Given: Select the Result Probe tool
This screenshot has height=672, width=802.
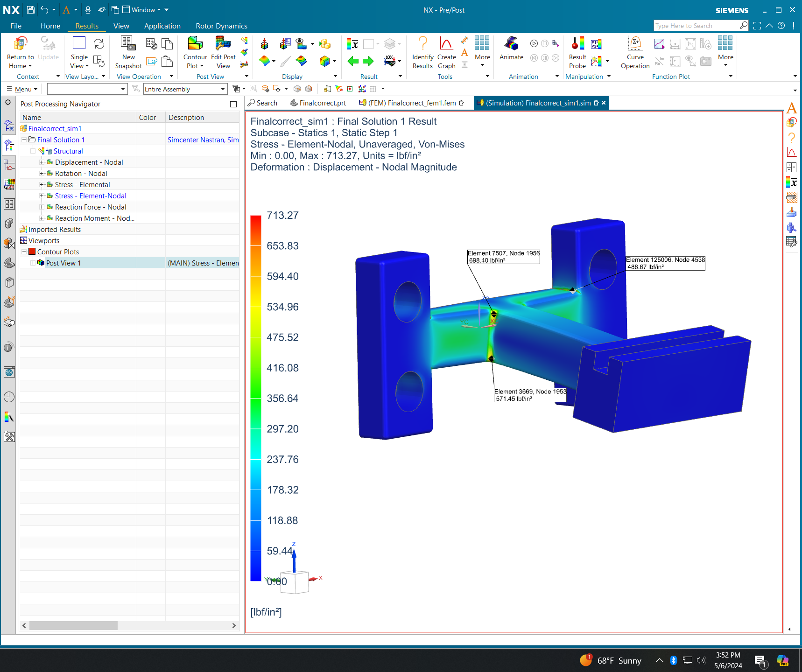Looking at the screenshot, I should (577, 51).
